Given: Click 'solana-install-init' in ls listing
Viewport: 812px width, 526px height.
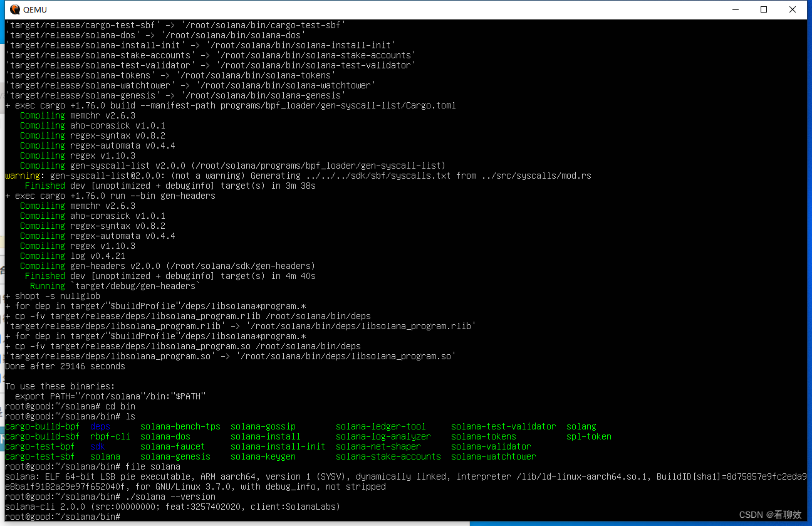Looking at the screenshot, I should [278, 446].
